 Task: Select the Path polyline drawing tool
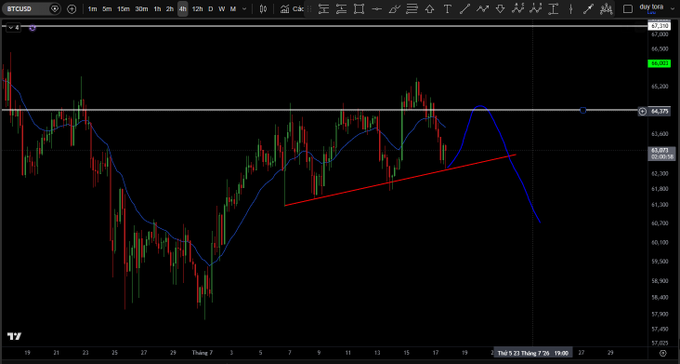(x=482, y=9)
